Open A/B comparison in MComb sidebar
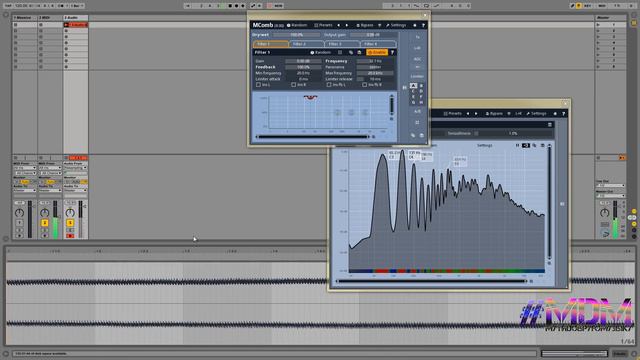 coord(417,111)
